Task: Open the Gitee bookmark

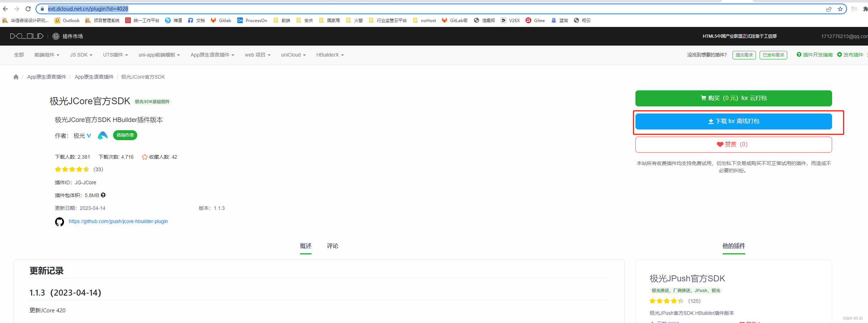Action: 535,20
